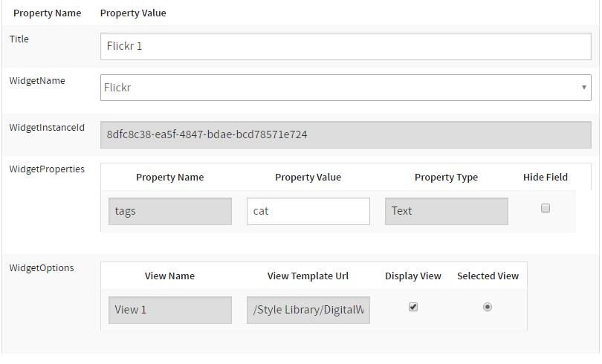Click the Title input field
The image size is (602, 364).
(346, 46)
